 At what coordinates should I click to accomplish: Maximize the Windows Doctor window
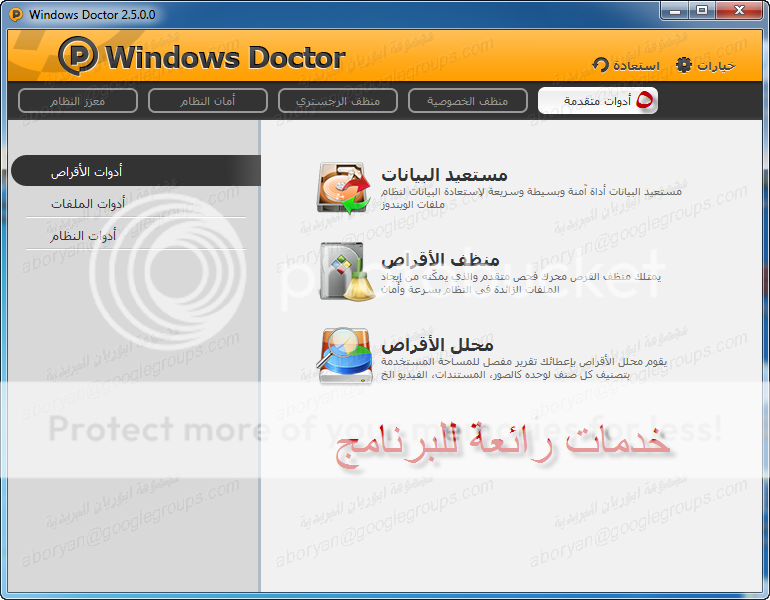(x=701, y=11)
